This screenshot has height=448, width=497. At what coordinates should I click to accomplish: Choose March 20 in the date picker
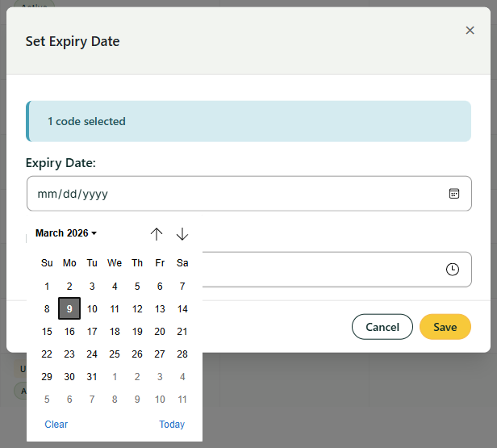point(160,332)
